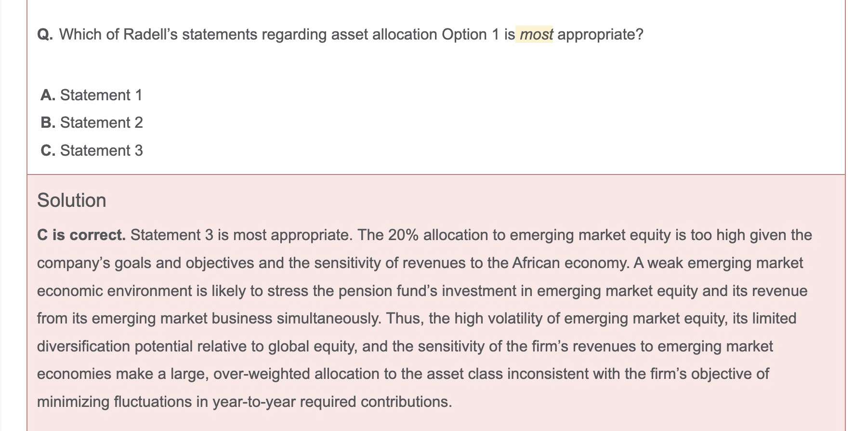
Task: Click the bold "Q." question label
Action: click(45, 35)
